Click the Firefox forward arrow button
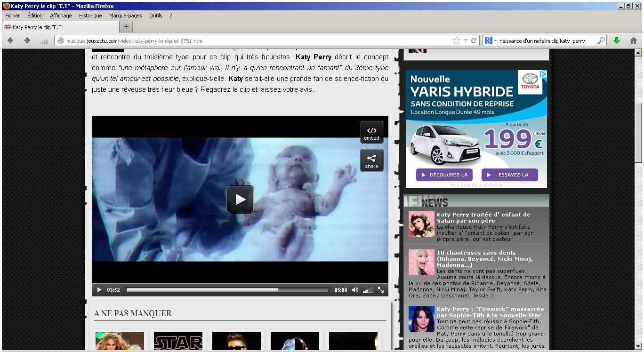644x352 pixels. (x=27, y=41)
